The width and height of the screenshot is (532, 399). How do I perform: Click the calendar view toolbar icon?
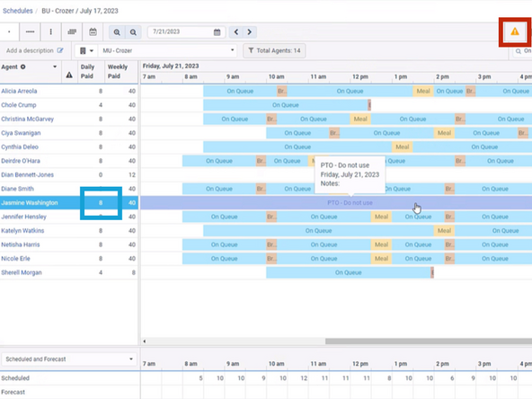point(93,31)
